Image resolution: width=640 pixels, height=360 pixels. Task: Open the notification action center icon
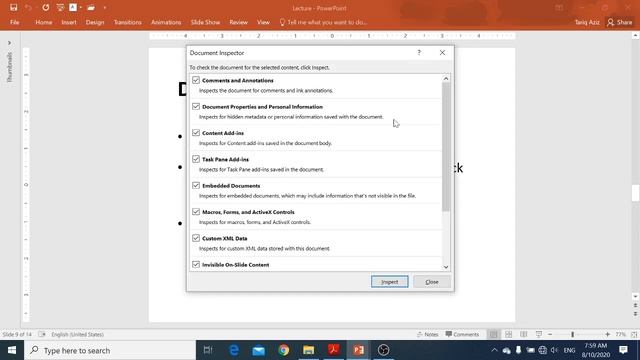tap(623, 350)
